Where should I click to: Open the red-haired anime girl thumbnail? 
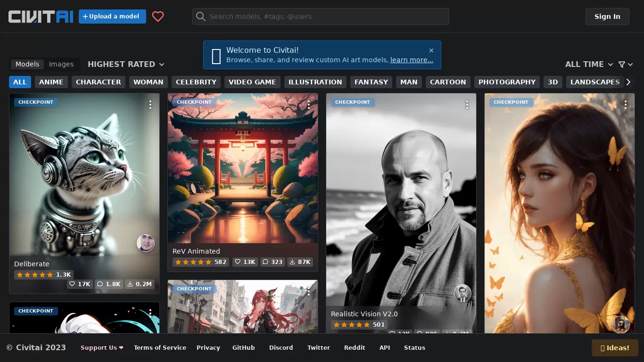pyautogui.click(x=243, y=307)
